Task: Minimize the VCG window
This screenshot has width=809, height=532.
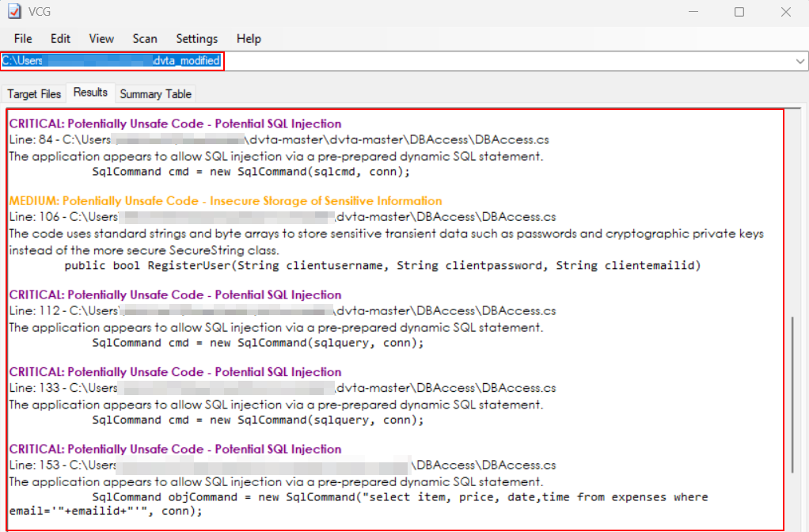Action: coord(693,12)
